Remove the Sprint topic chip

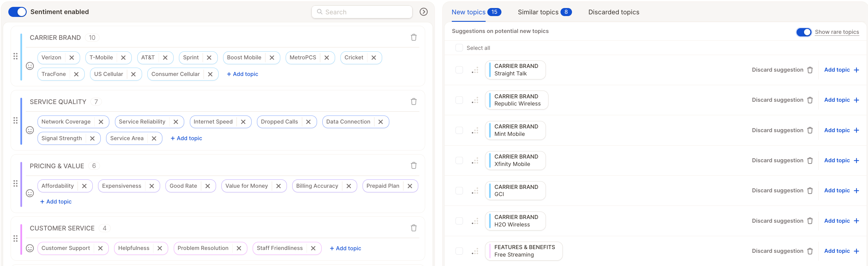pos(209,58)
